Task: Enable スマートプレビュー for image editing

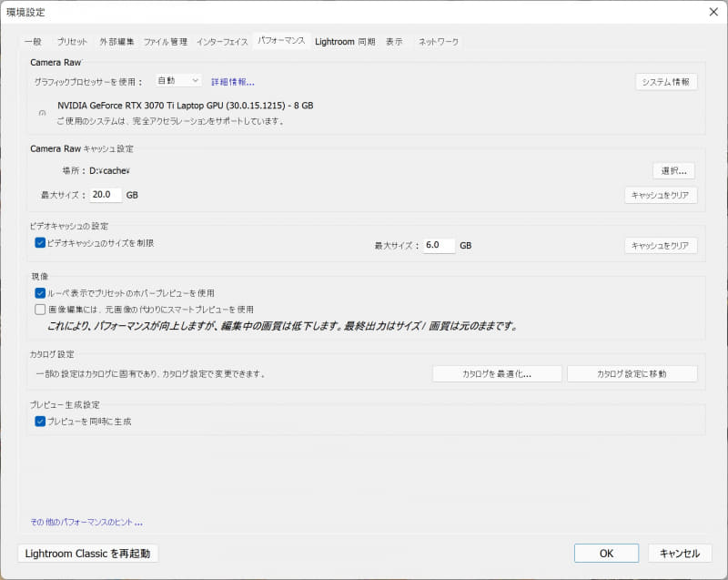Action: point(40,309)
